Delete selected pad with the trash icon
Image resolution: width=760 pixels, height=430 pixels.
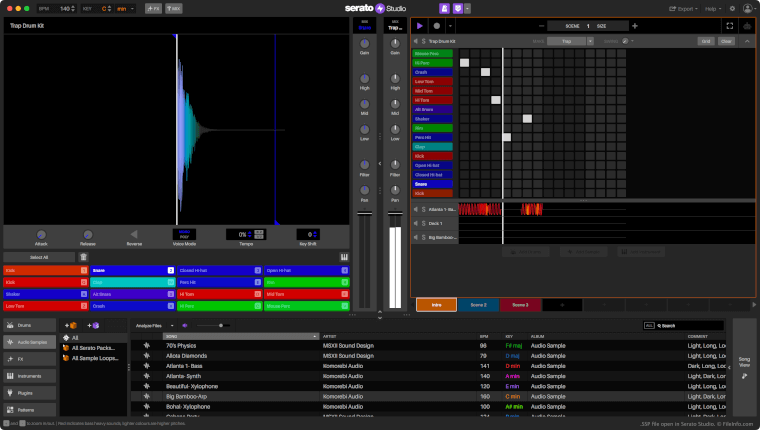tap(83, 257)
